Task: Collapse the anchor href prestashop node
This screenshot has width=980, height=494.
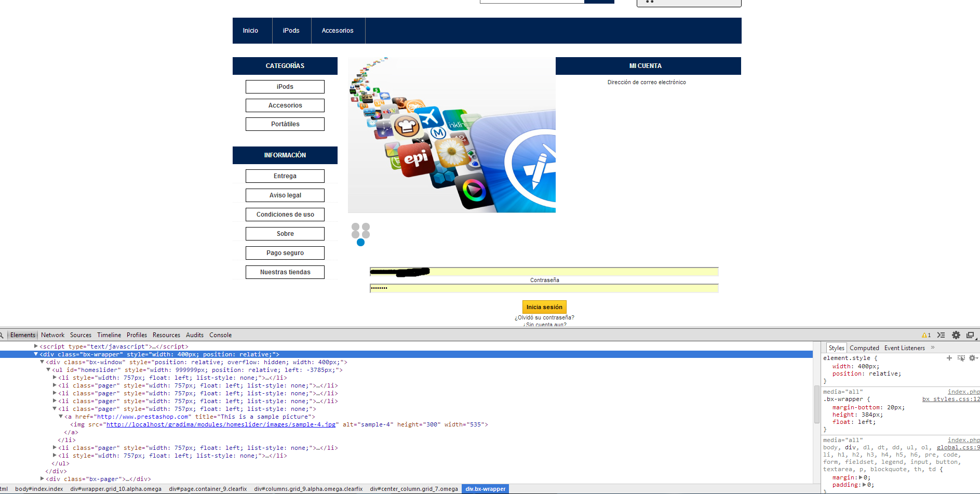Action: pyautogui.click(x=61, y=417)
